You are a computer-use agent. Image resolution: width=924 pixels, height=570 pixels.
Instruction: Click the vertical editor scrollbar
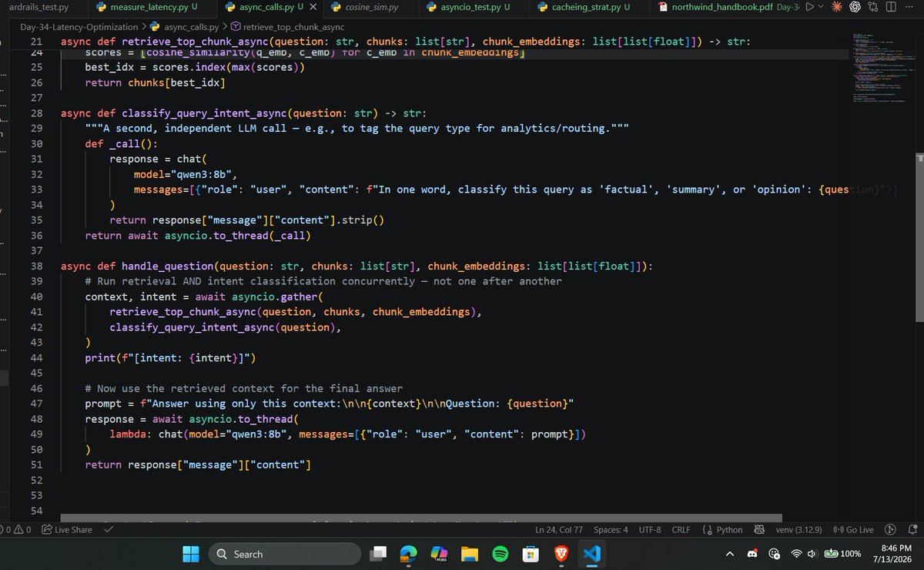point(919,236)
